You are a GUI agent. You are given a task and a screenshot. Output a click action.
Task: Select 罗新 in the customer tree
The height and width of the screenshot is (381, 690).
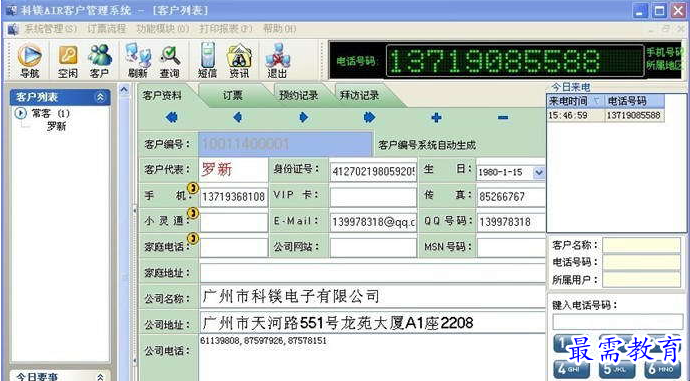[56, 127]
